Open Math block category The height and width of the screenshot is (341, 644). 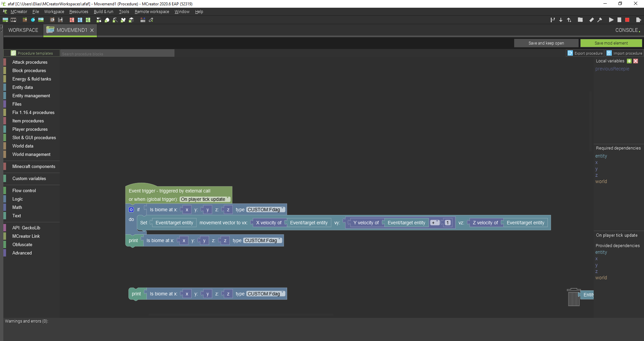coord(17,207)
